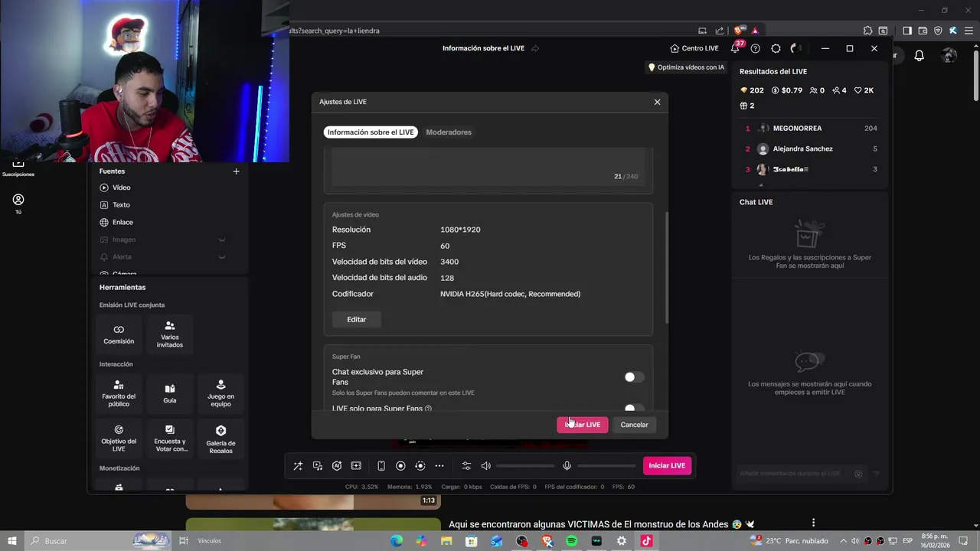
Task: Open Juego en equipo tool
Action: point(220,393)
